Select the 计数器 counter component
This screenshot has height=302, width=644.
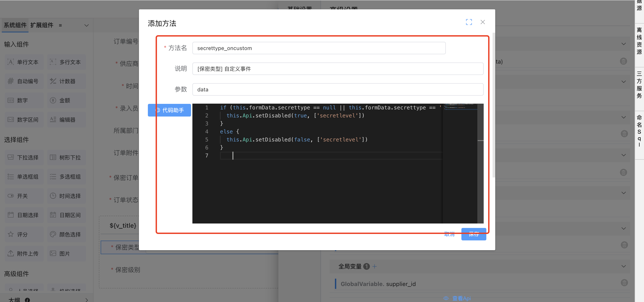[x=67, y=81]
